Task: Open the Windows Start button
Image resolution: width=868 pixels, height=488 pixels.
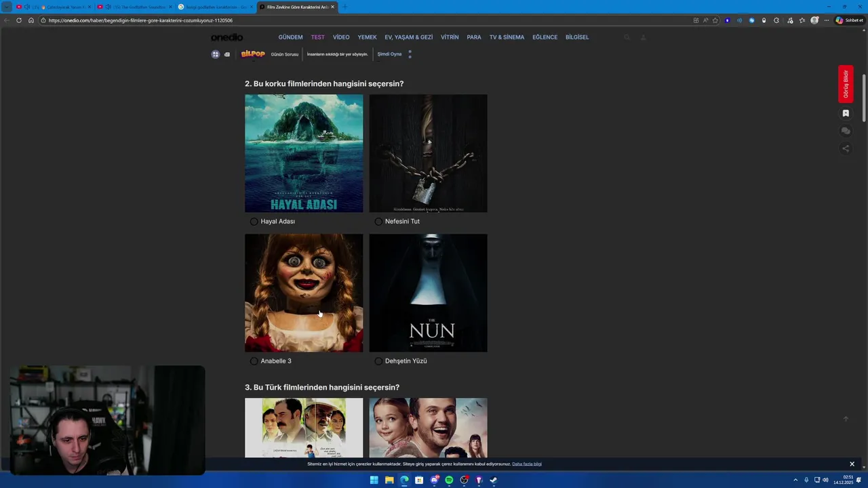Action: tap(374, 480)
